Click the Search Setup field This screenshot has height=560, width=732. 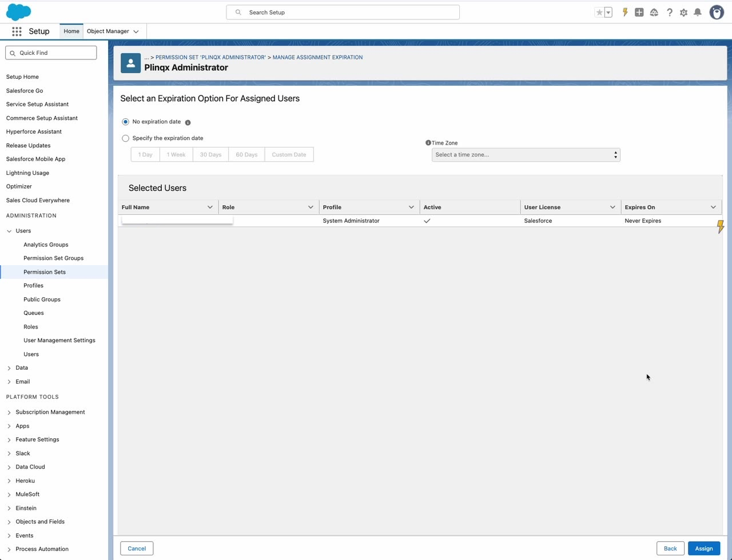click(x=343, y=12)
